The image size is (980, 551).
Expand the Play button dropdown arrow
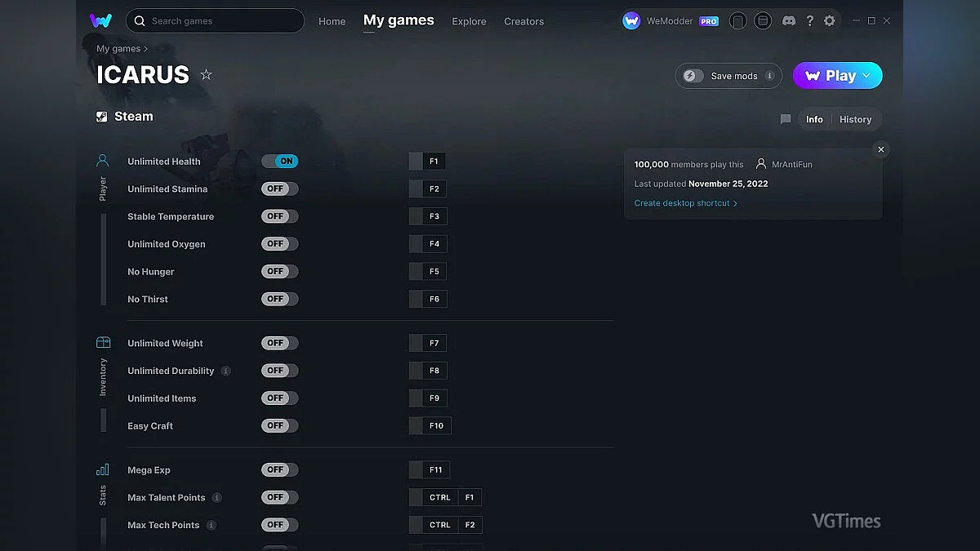click(866, 76)
